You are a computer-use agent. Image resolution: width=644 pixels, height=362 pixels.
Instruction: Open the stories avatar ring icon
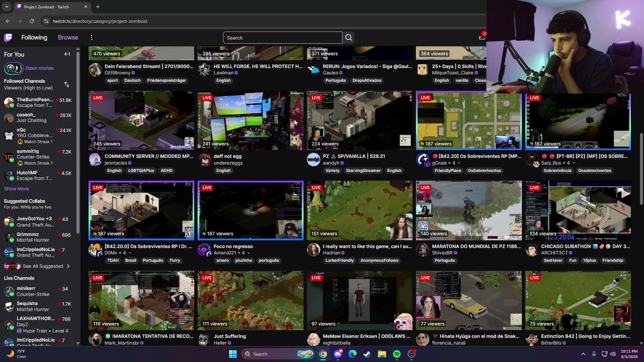(x=13, y=68)
